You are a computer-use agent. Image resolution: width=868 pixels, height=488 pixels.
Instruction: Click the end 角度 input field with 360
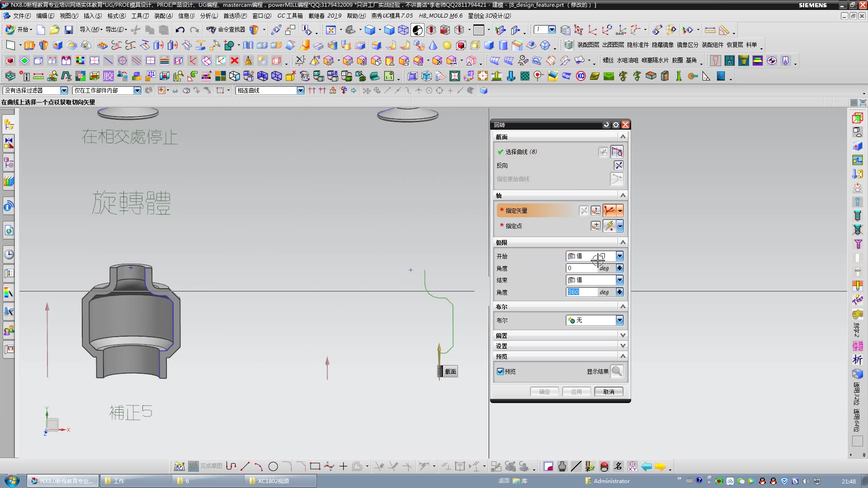tap(581, 292)
